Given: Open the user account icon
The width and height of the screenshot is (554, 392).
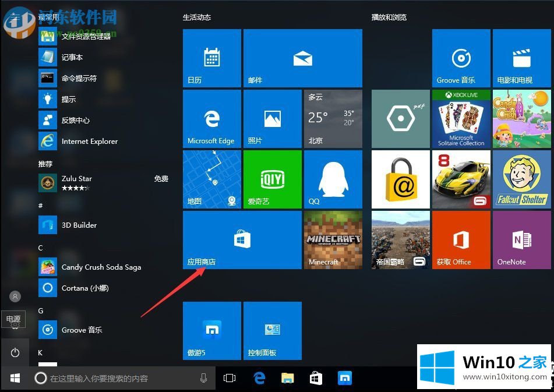Looking at the screenshot, I should pyautogui.click(x=15, y=296).
